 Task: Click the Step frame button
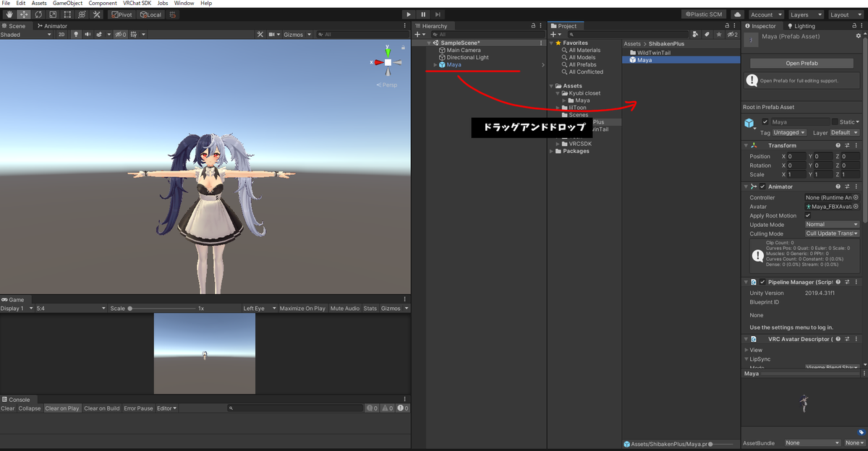(x=438, y=14)
